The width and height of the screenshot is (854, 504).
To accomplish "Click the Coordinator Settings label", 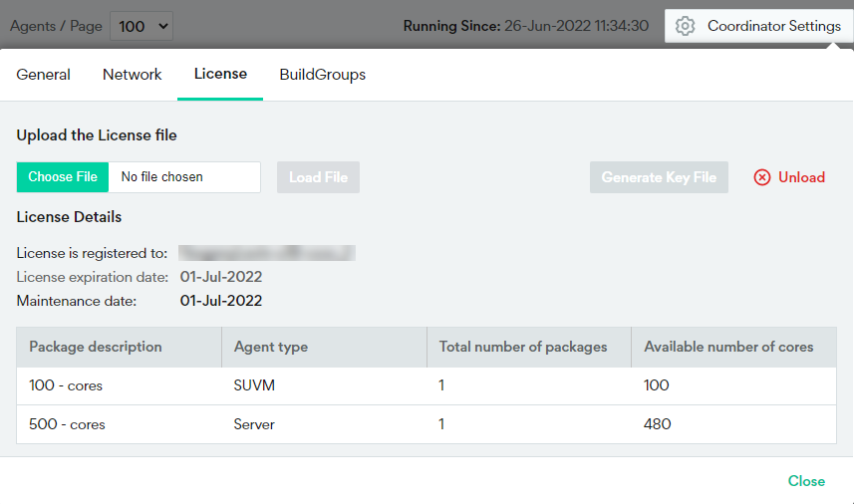I will pyautogui.click(x=774, y=26).
